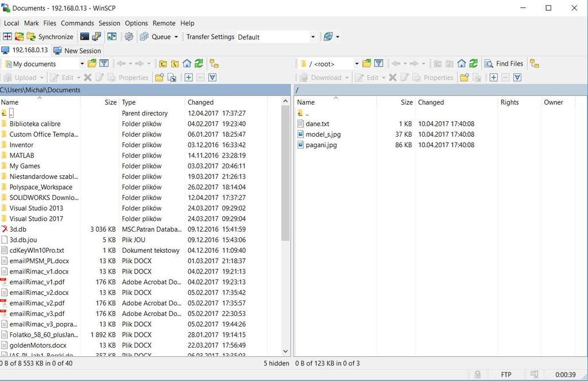This screenshot has width=588, height=381.
Task: Open the Commands menu
Action: [x=78, y=23]
